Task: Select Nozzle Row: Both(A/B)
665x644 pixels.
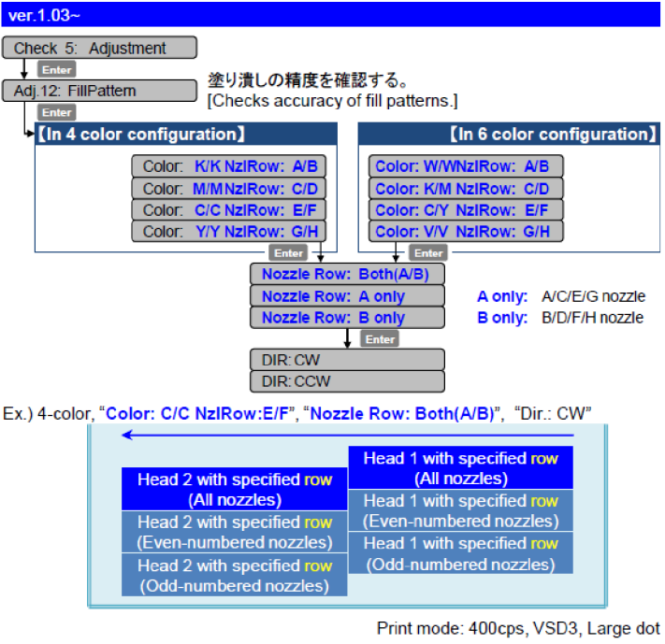Action: [346, 275]
